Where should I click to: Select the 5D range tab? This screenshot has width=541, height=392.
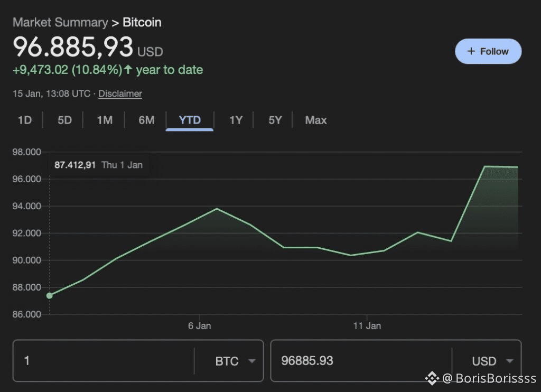(64, 120)
